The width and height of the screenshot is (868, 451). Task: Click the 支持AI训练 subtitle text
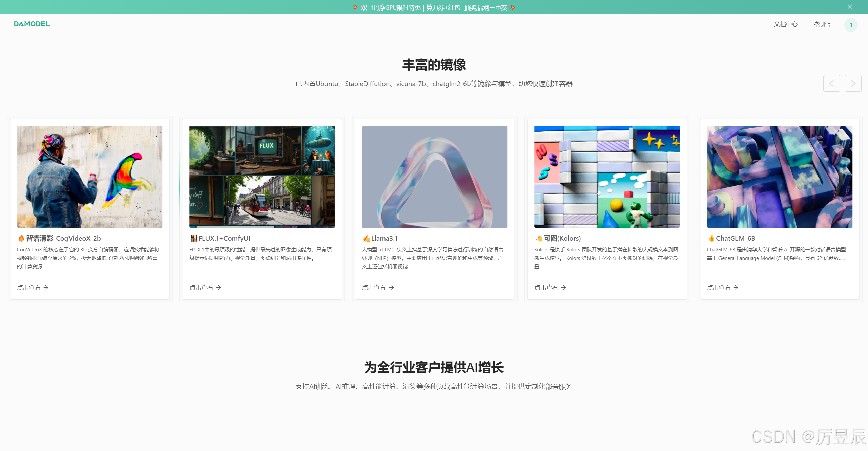434,386
